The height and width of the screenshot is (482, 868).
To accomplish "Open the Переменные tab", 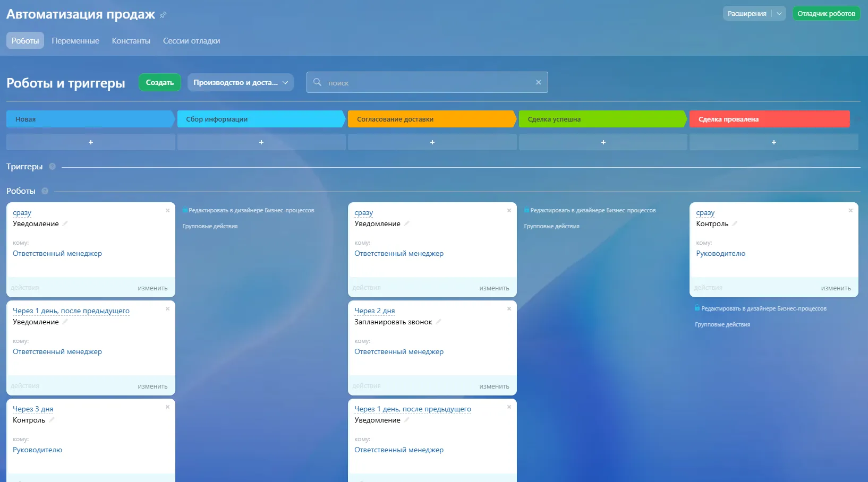I will coord(75,40).
